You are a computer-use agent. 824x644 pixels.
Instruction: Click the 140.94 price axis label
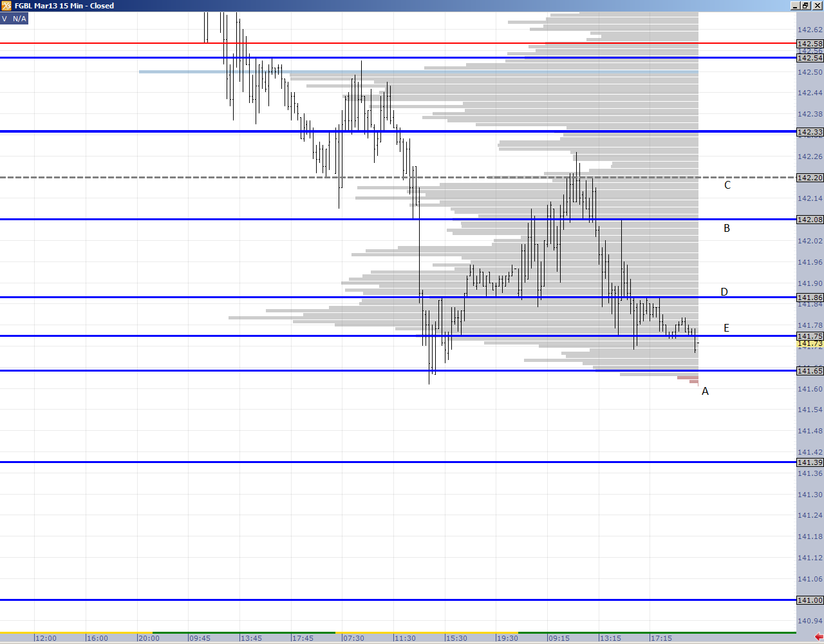(x=810, y=621)
